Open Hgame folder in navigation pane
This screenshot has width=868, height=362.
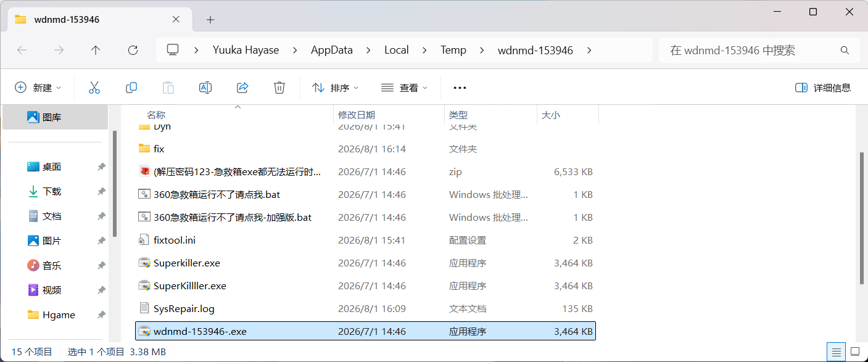tap(59, 315)
